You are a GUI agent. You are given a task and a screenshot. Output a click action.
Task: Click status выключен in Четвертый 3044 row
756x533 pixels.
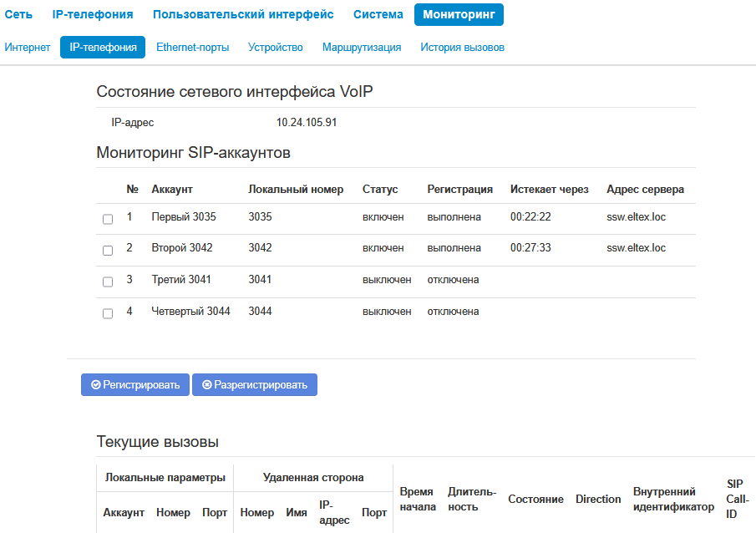pos(387,312)
